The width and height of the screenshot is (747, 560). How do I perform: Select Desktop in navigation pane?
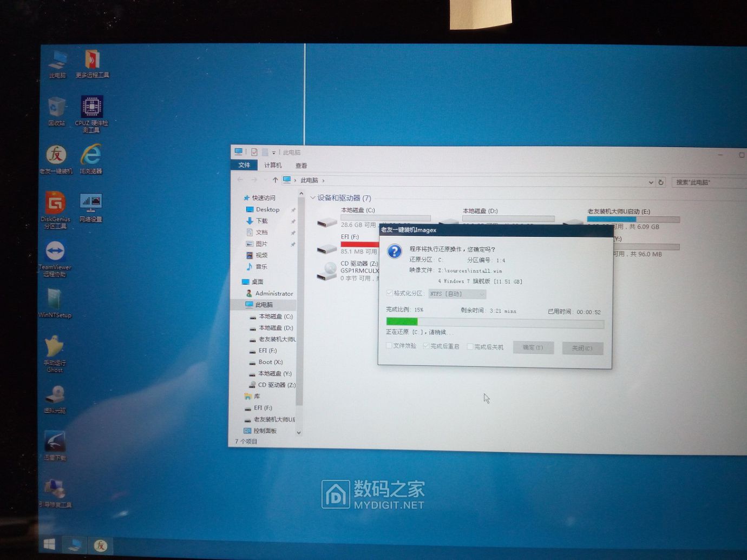coord(267,209)
